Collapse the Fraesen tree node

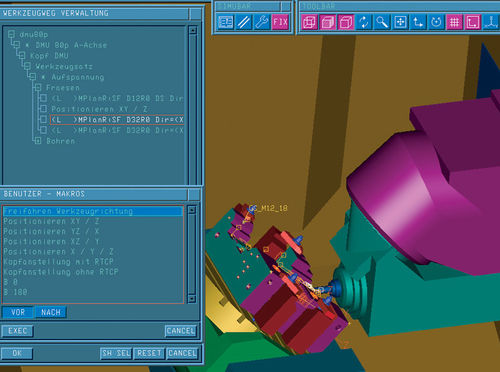(x=38, y=88)
